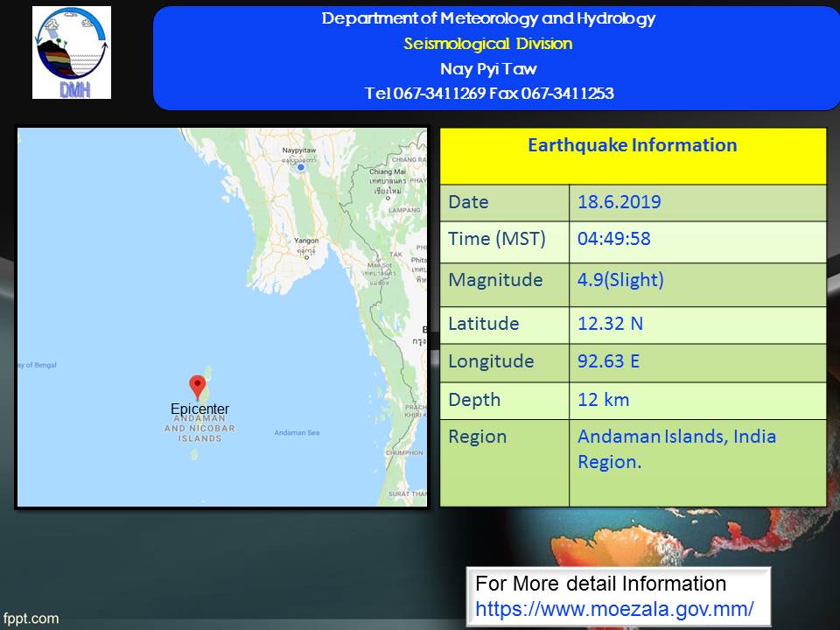Click the 'Naypyitaw' city label on map
The width and height of the screenshot is (840, 630).
[x=299, y=150]
